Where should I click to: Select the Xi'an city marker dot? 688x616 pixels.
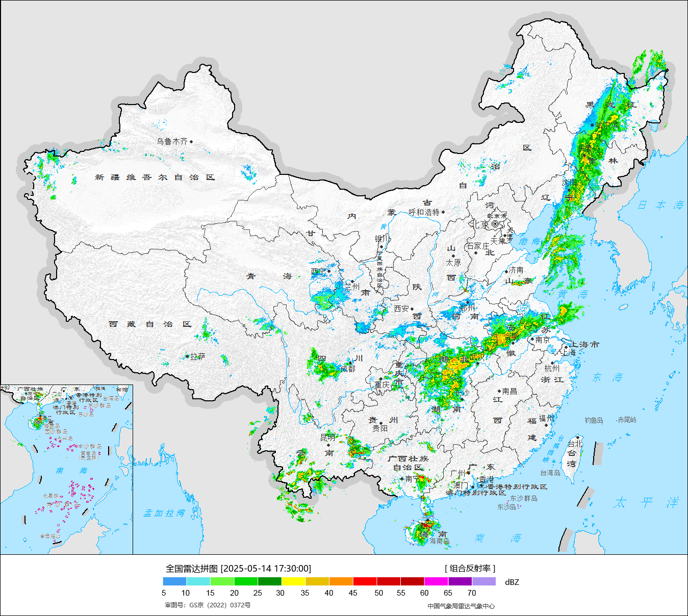[412, 309]
